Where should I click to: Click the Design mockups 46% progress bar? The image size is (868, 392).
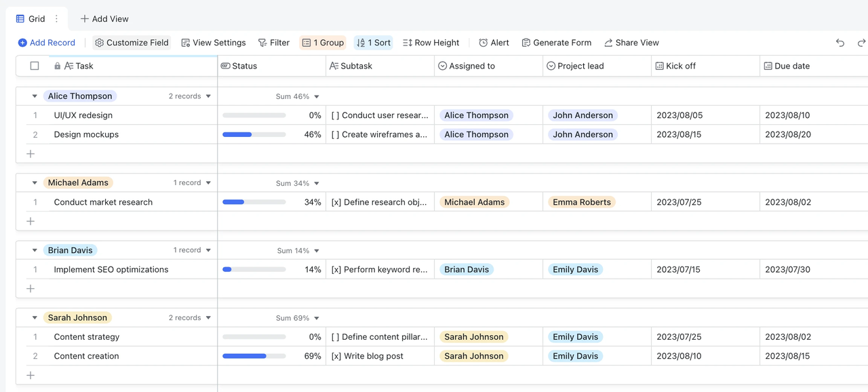[x=254, y=134]
